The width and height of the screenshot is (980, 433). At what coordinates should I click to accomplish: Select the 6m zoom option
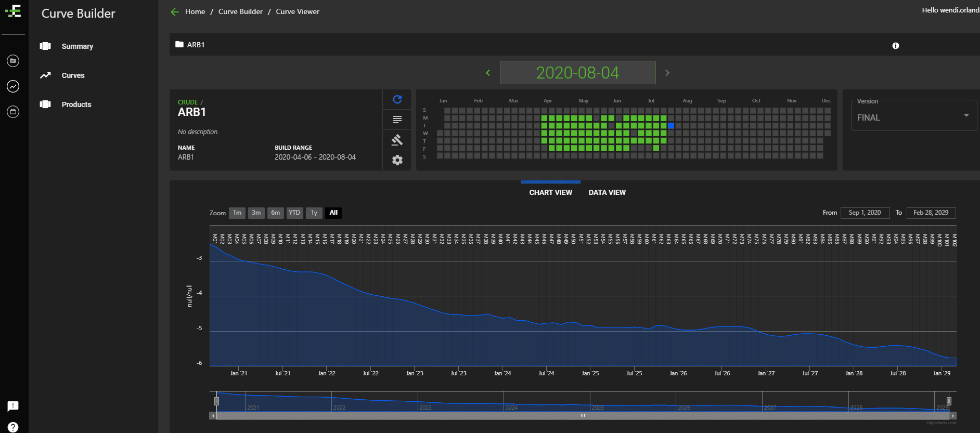275,213
